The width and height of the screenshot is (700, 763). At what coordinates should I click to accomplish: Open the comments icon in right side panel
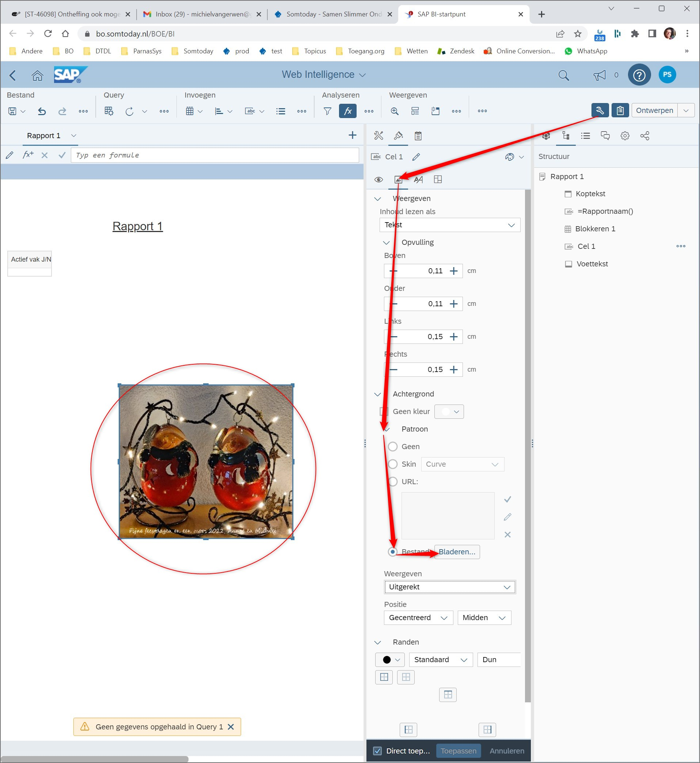click(x=605, y=136)
